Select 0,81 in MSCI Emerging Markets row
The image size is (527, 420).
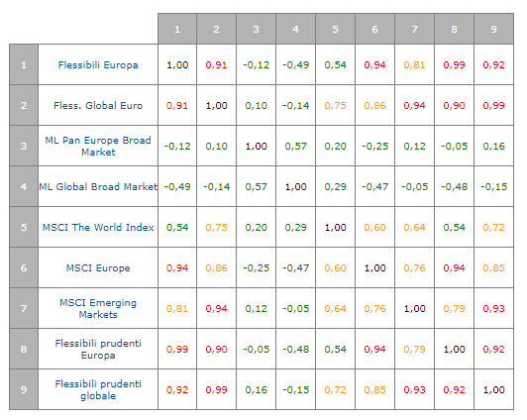point(177,308)
